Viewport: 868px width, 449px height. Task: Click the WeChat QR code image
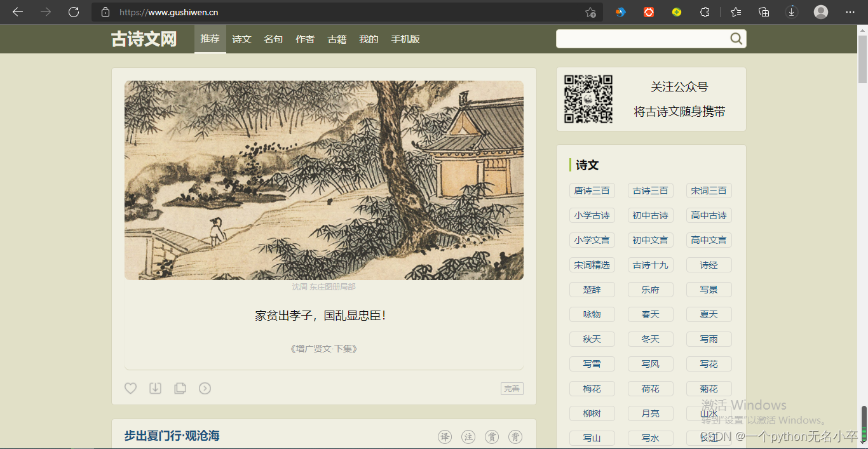[x=588, y=99]
